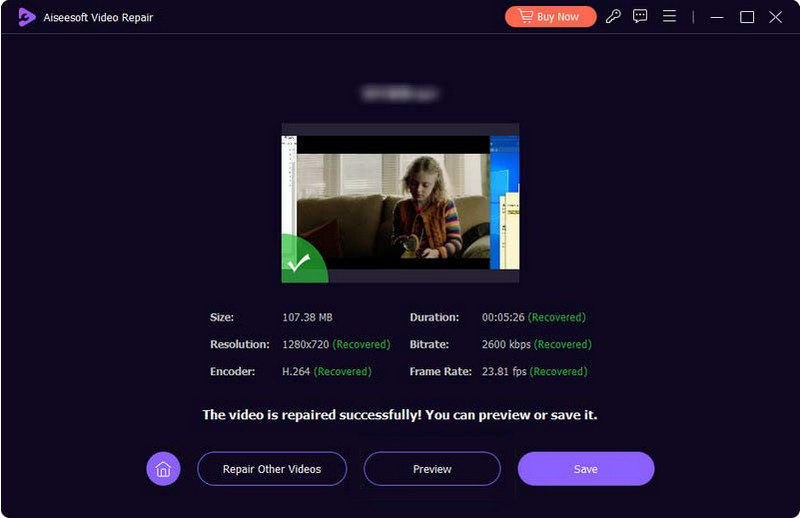Click the 00:05:26 duration value
The image size is (800, 518).
click(503, 317)
